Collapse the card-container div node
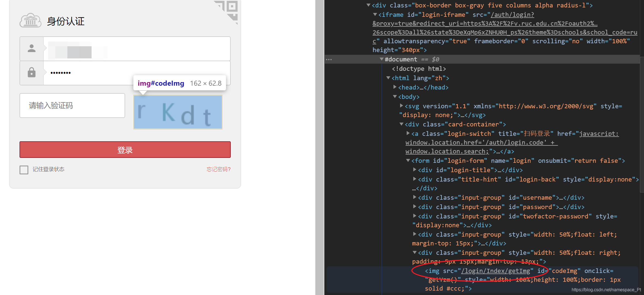This screenshot has width=644, height=295. 401,124
